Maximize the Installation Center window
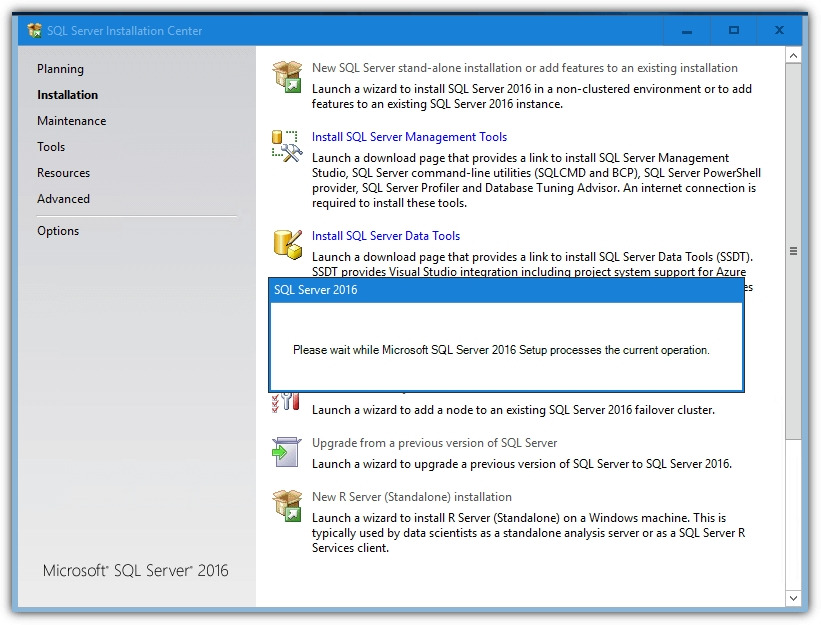The image size is (821, 625). pyautogui.click(x=734, y=31)
